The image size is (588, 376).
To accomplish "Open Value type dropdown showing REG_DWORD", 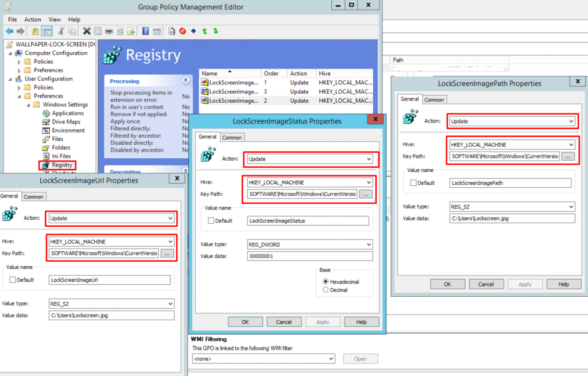I will [x=310, y=245].
